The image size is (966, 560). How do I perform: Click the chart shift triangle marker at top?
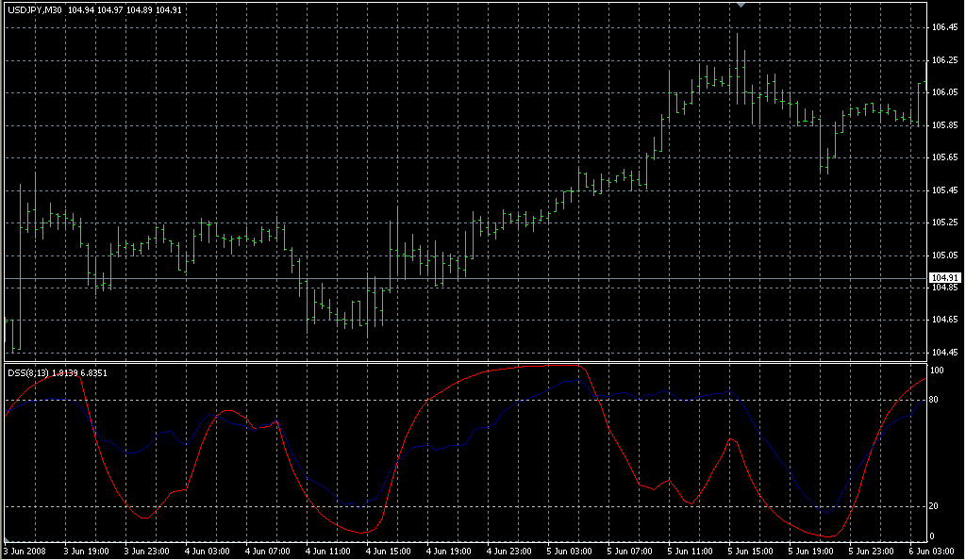coord(742,5)
